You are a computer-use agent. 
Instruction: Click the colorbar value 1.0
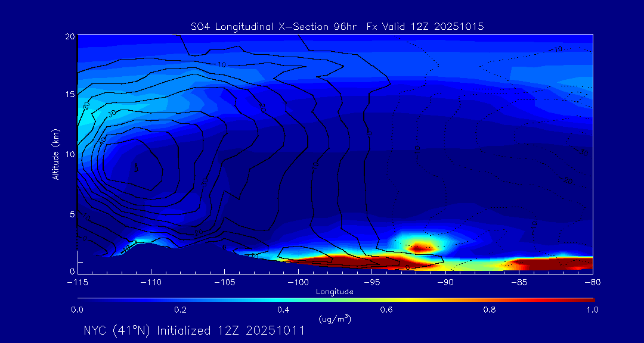click(593, 310)
